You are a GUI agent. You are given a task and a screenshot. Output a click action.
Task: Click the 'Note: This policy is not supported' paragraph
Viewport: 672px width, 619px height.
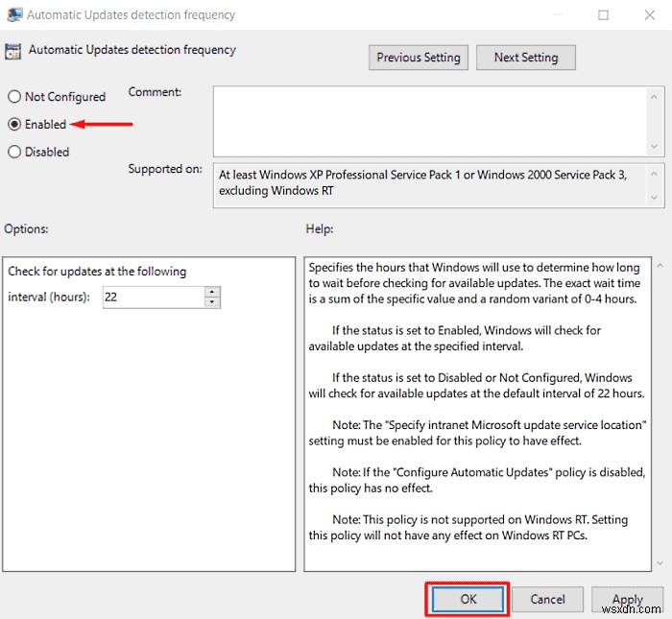pyautogui.click(x=468, y=527)
